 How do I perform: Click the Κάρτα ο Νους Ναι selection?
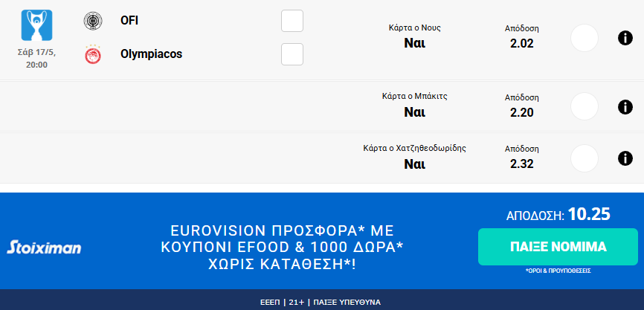coord(414,43)
